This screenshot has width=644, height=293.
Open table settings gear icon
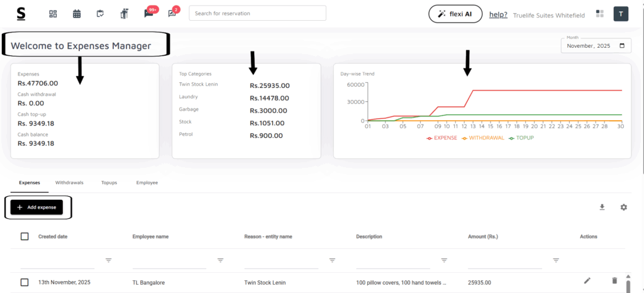(623, 207)
